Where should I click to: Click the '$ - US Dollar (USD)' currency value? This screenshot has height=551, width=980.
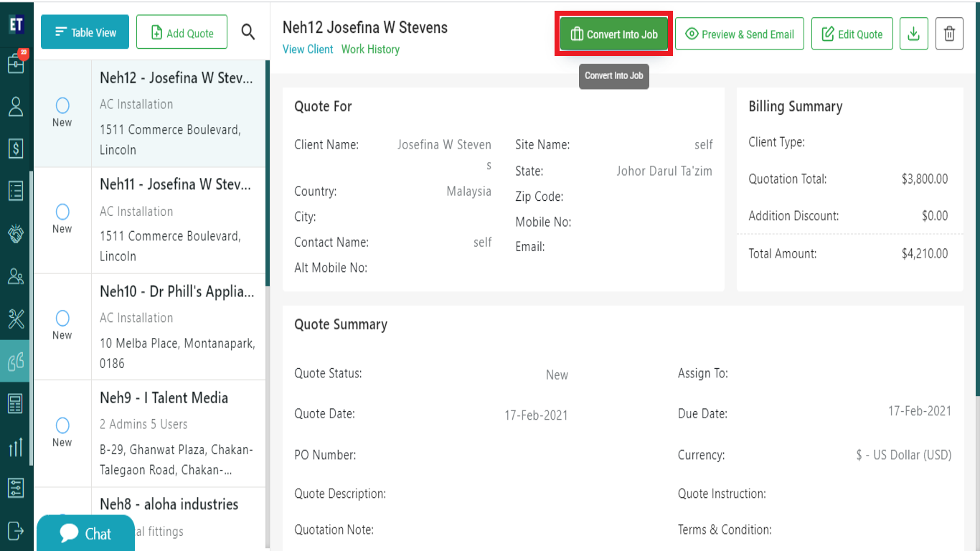[904, 456]
